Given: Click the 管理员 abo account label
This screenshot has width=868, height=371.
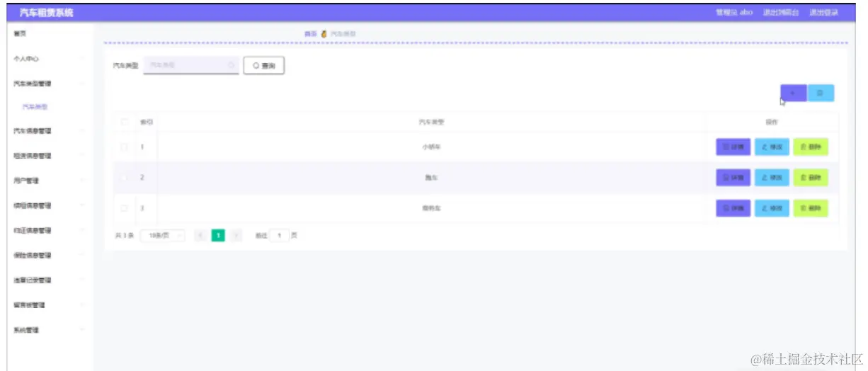Looking at the screenshot, I should [734, 13].
